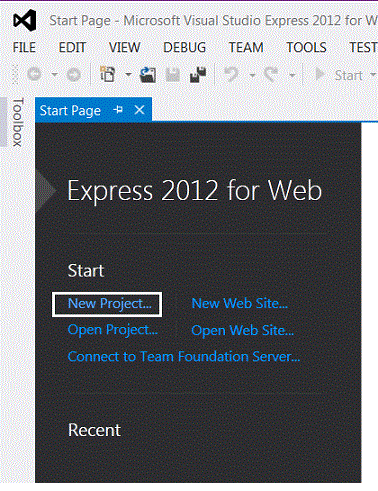The image size is (378, 491).
Task: Open the DEBUG menu
Action: pyautogui.click(x=185, y=47)
